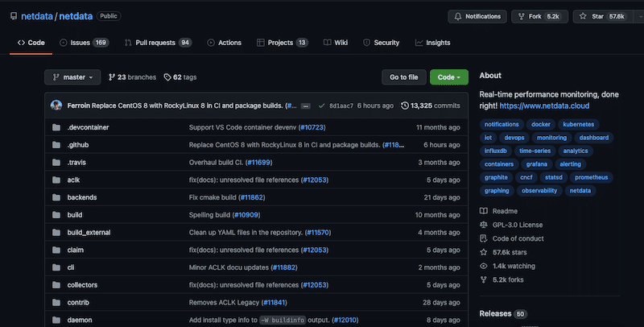
Task: Click Ferroin's avatar in commit row
Action: [x=56, y=106]
